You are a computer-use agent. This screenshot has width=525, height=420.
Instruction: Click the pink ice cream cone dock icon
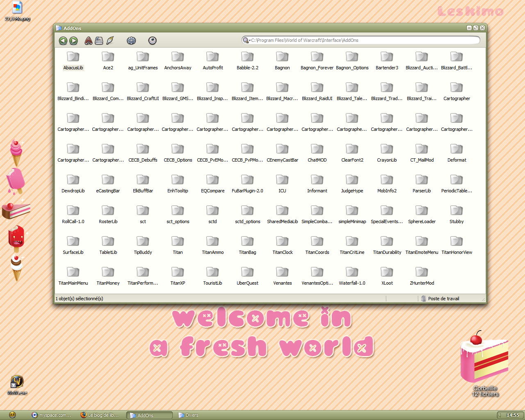coord(16,153)
